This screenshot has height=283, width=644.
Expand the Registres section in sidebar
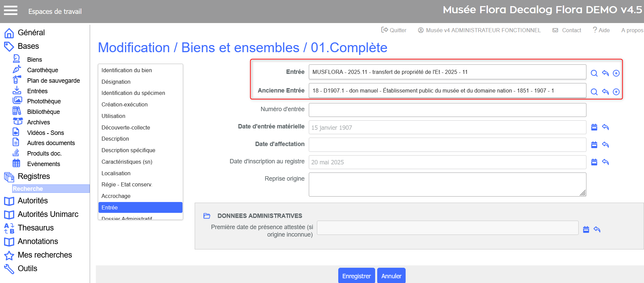(34, 176)
